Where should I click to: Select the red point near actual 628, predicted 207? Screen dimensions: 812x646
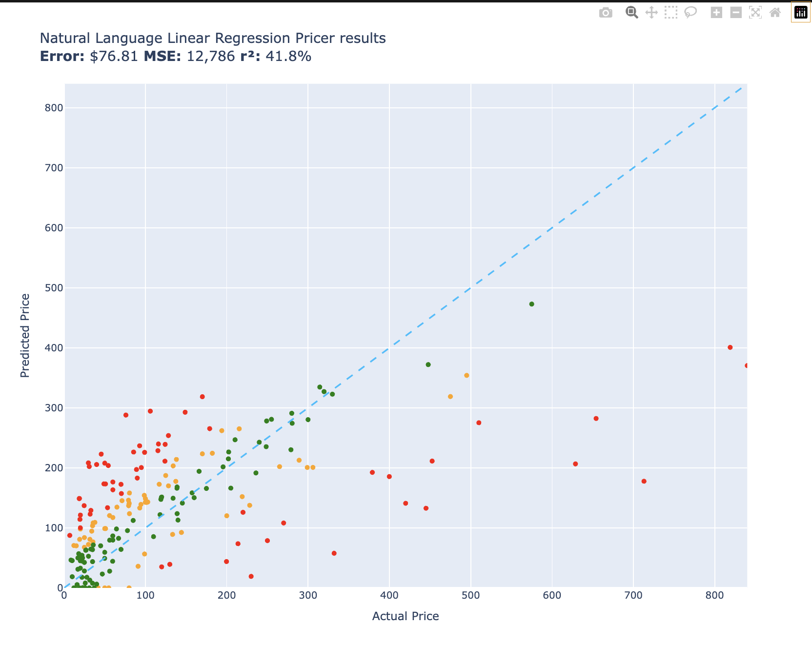tap(575, 464)
